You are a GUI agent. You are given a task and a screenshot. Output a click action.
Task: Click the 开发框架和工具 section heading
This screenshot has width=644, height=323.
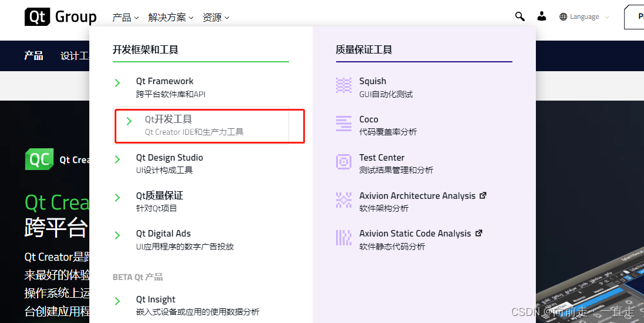(x=145, y=50)
